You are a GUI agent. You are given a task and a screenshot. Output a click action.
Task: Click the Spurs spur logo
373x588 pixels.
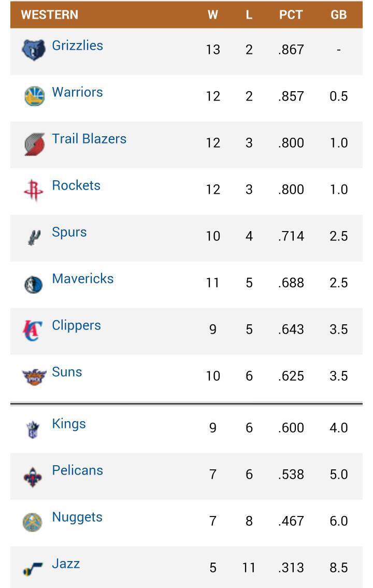coord(34,237)
